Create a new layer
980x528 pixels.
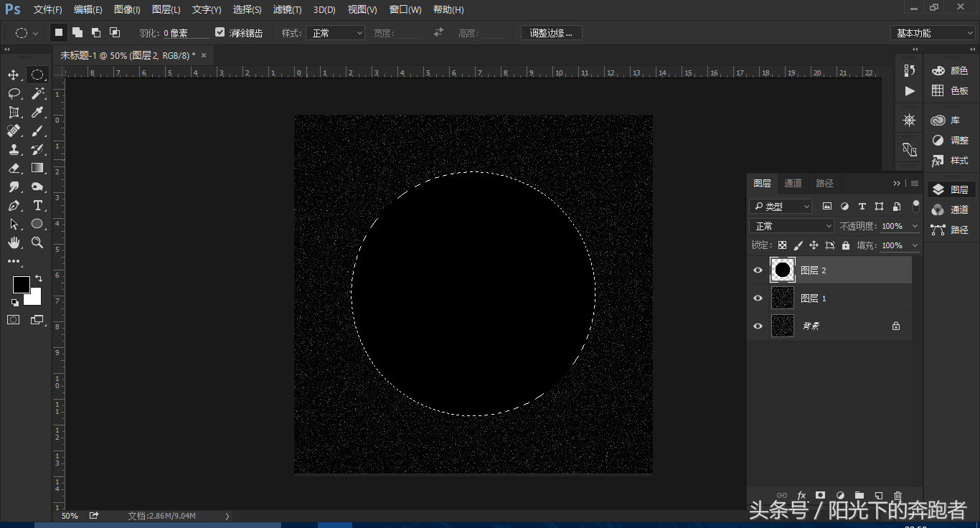(x=878, y=495)
